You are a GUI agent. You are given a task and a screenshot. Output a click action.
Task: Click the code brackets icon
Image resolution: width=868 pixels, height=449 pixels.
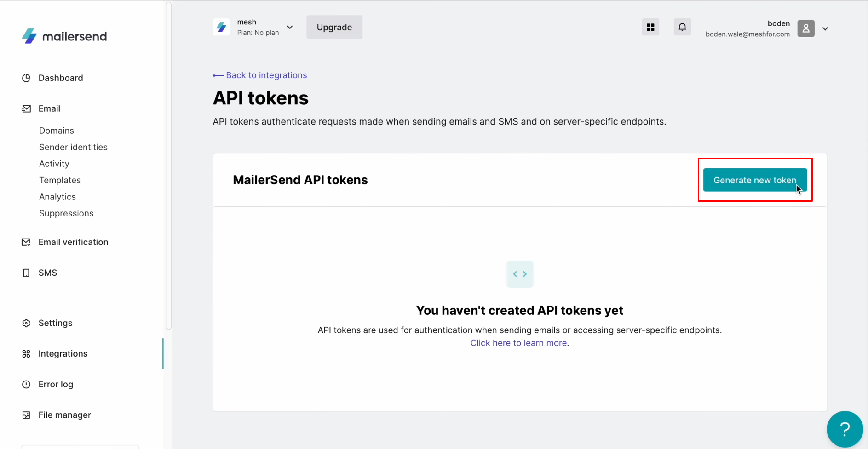click(x=520, y=274)
